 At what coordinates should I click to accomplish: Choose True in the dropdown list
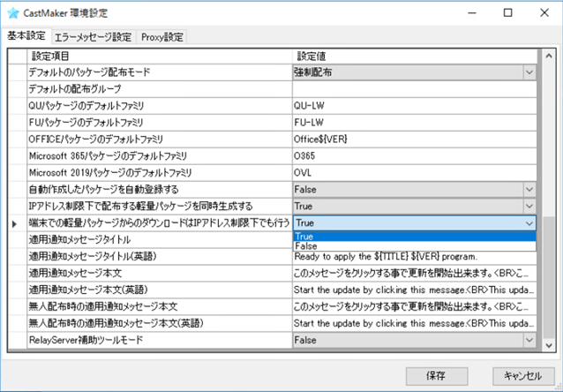coord(415,237)
